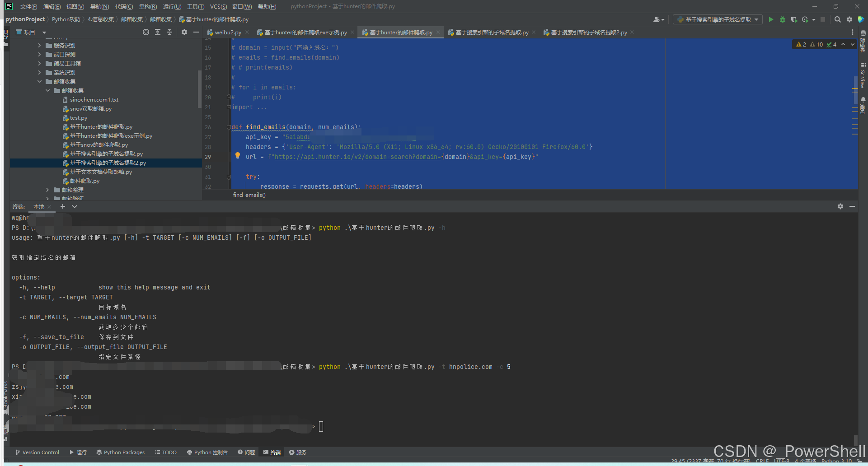Toggle the fold marker at the try statement
Screen dimensions: 868x466
pos(229,177)
